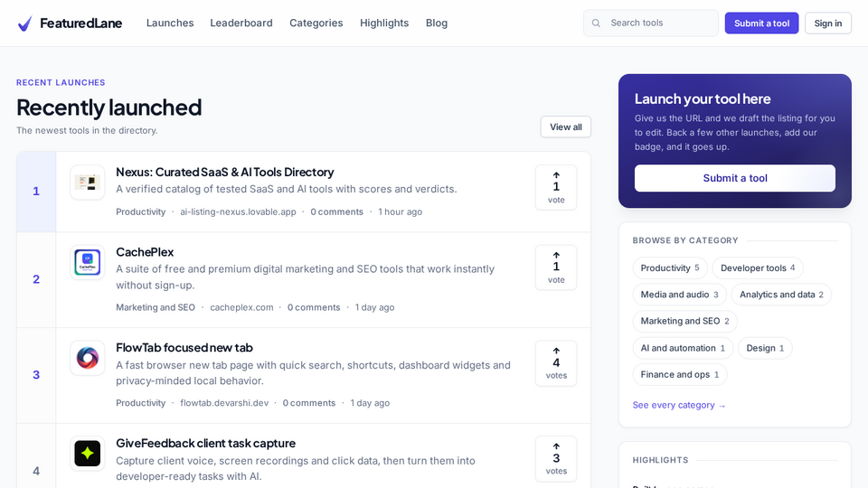Open the Launches nav item
868x488 pixels.
click(x=170, y=23)
